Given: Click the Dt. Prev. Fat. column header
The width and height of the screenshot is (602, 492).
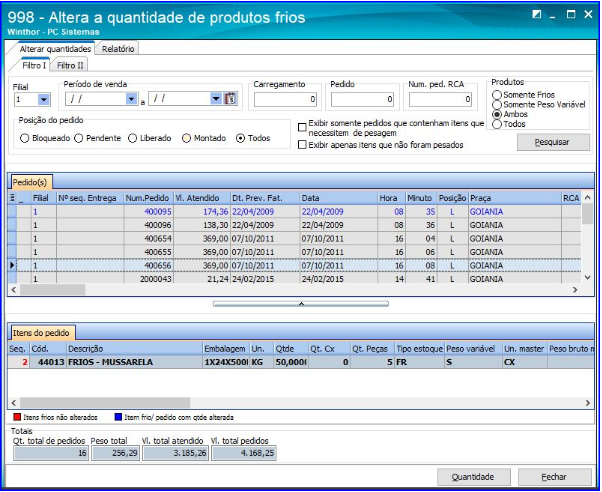Looking at the screenshot, I should (x=265, y=198).
